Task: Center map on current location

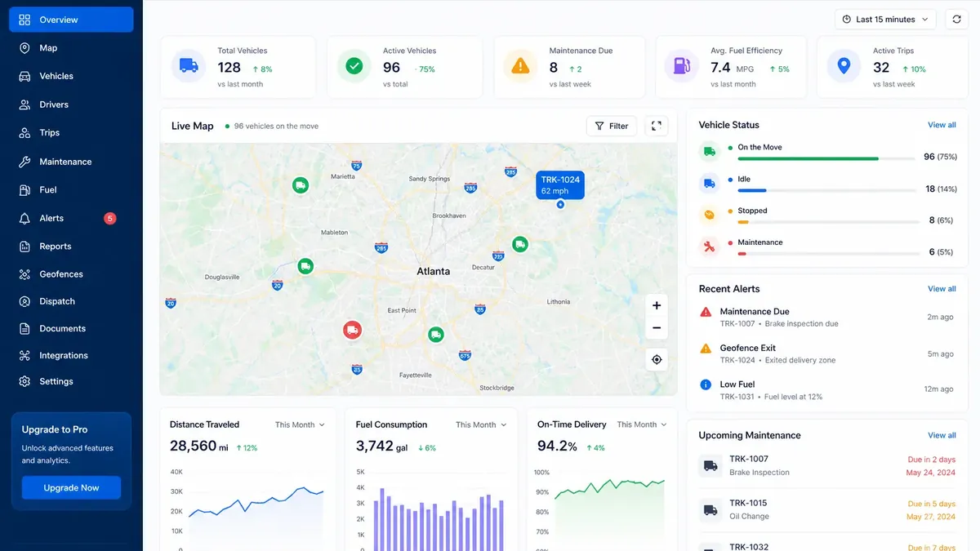Action: point(656,359)
